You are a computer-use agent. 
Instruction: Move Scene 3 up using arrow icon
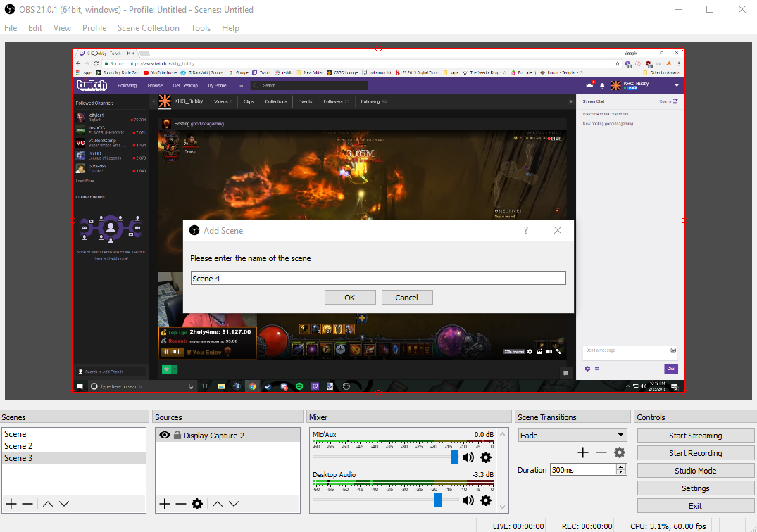pyautogui.click(x=47, y=504)
